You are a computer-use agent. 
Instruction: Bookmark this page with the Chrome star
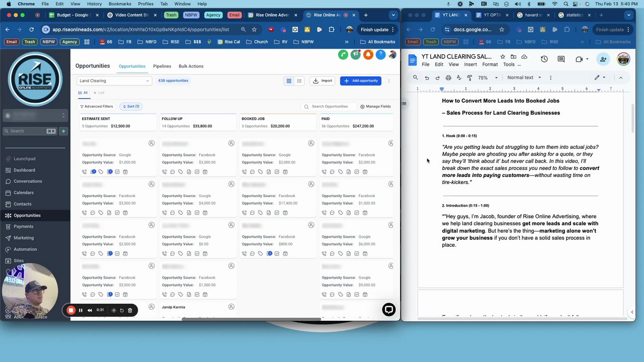point(254,30)
